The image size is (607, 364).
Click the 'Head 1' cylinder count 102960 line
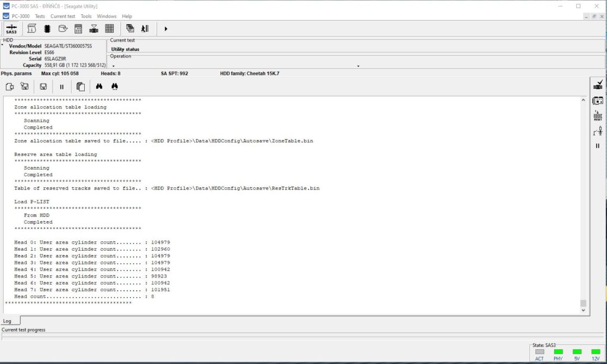pyautogui.click(x=92, y=249)
